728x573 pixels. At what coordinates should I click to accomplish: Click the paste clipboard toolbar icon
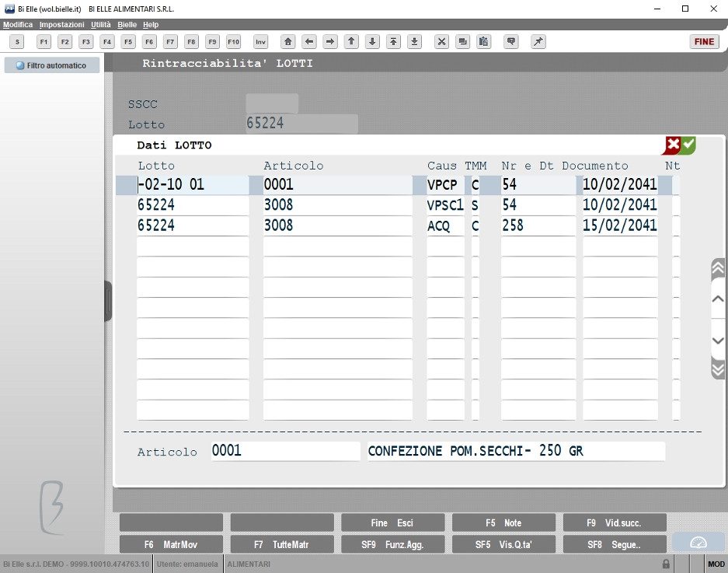pyautogui.click(x=483, y=42)
